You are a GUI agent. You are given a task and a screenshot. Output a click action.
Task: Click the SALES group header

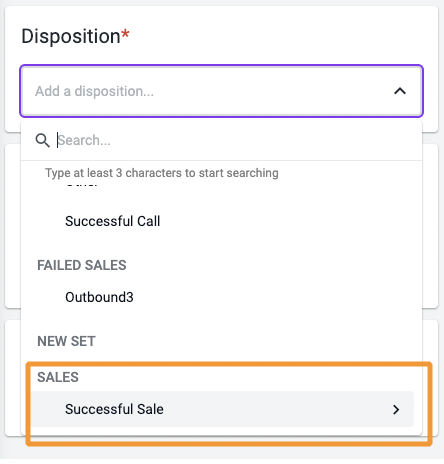click(58, 377)
